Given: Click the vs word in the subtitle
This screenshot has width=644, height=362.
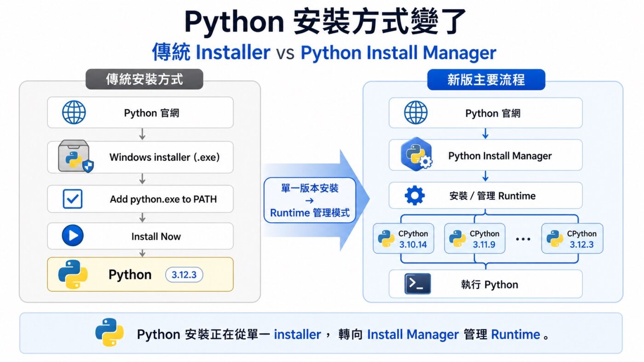Looking at the screenshot, I should [x=285, y=53].
